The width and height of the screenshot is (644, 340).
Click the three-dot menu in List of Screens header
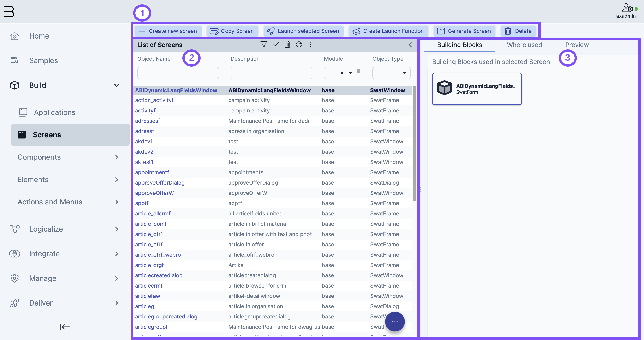311,44
